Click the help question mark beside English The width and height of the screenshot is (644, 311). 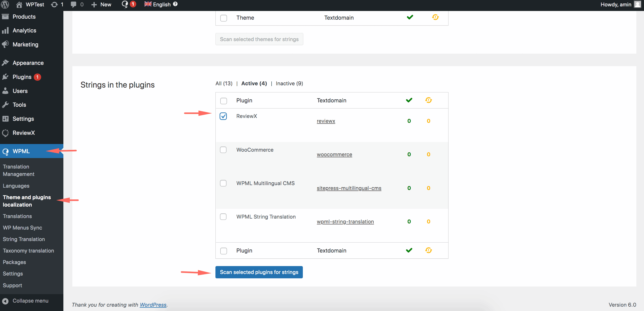click(x=175, y=4)
